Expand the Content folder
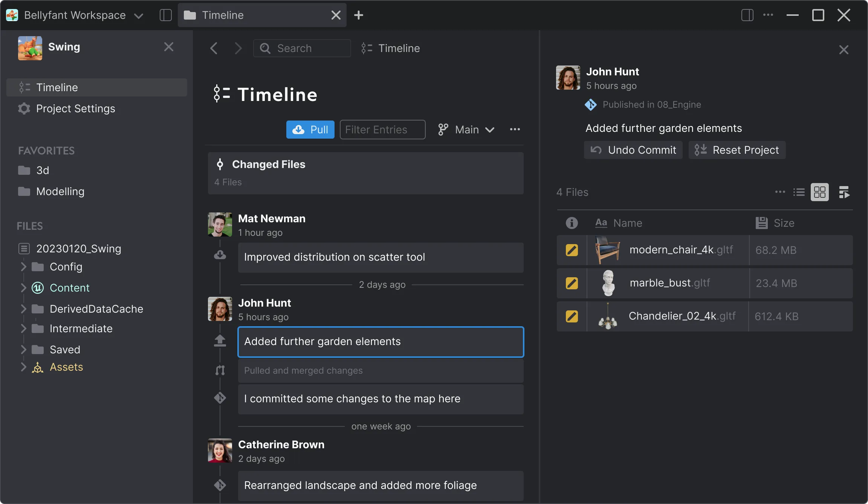Image resolution: width=868 pixels, height=504 pixels. [24, 288]
